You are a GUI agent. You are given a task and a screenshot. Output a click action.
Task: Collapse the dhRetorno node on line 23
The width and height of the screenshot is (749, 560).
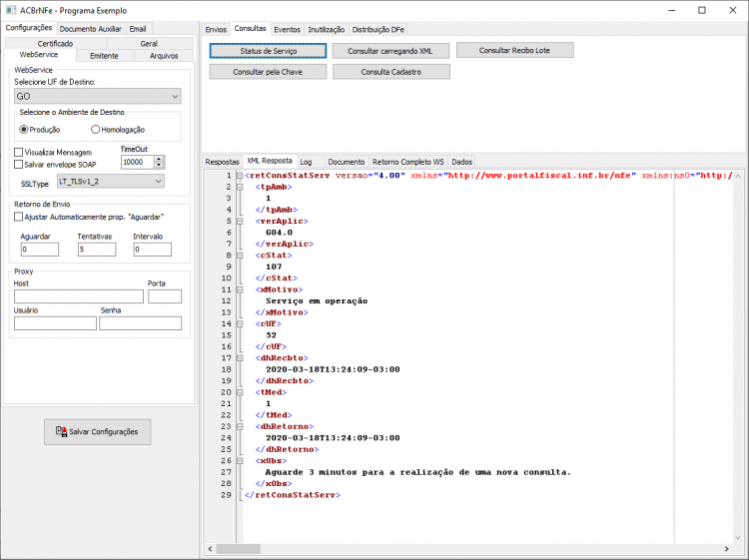click(x=240, y=427)
